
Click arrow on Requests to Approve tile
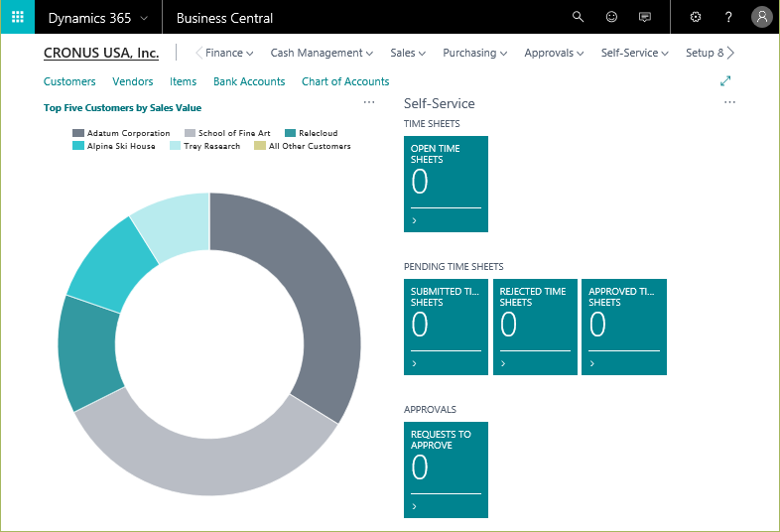415,506
